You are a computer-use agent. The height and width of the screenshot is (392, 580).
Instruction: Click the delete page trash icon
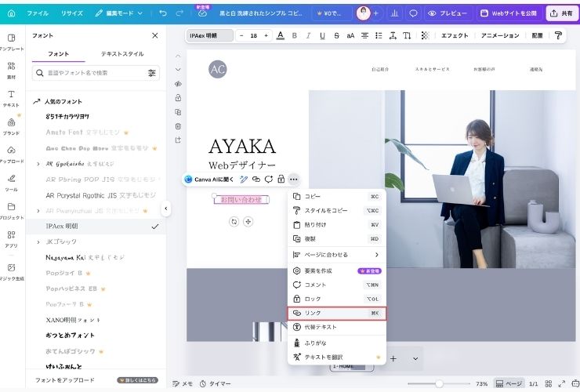coord(179,126)
